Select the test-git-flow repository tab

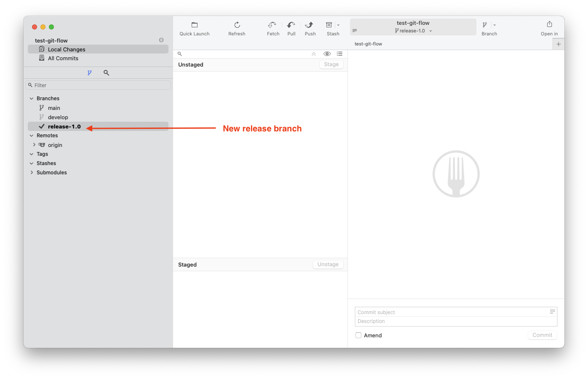369,44
